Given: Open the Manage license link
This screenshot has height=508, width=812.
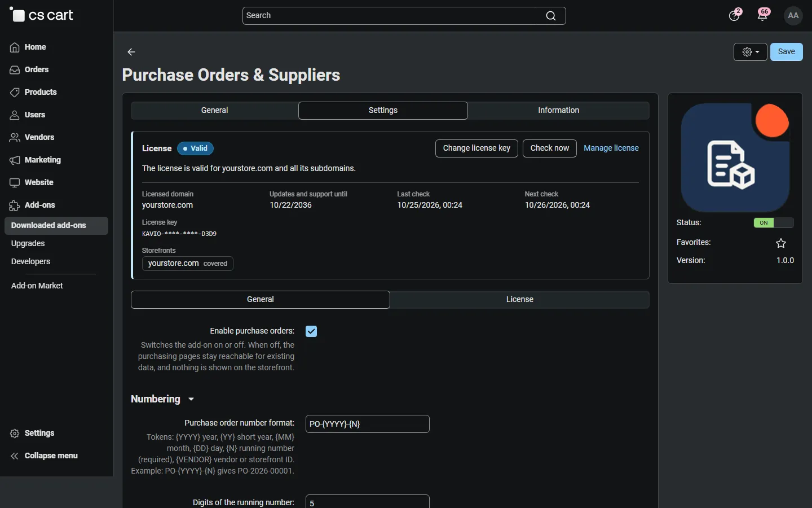Looking at the screenshot, I should pos(611,148).
